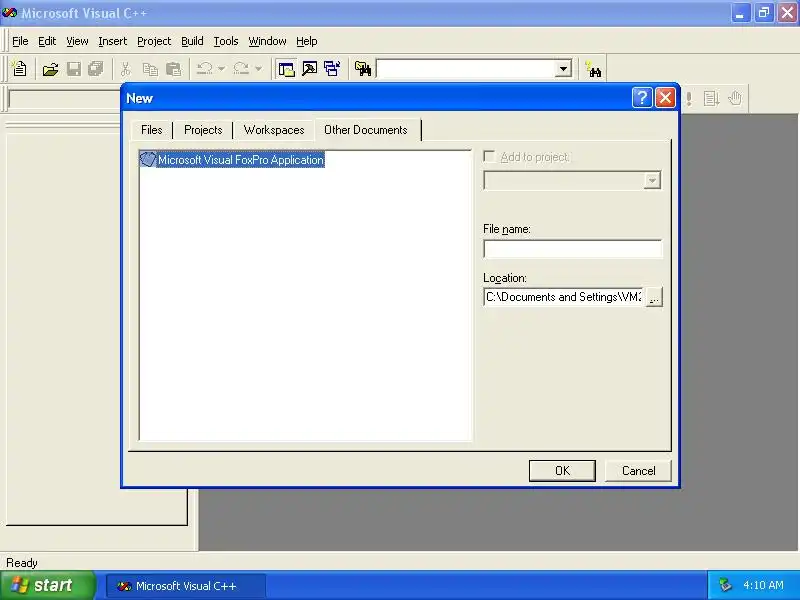The image size is (800, 600).
Task: Switch to the Files tab
Action: 152,130
